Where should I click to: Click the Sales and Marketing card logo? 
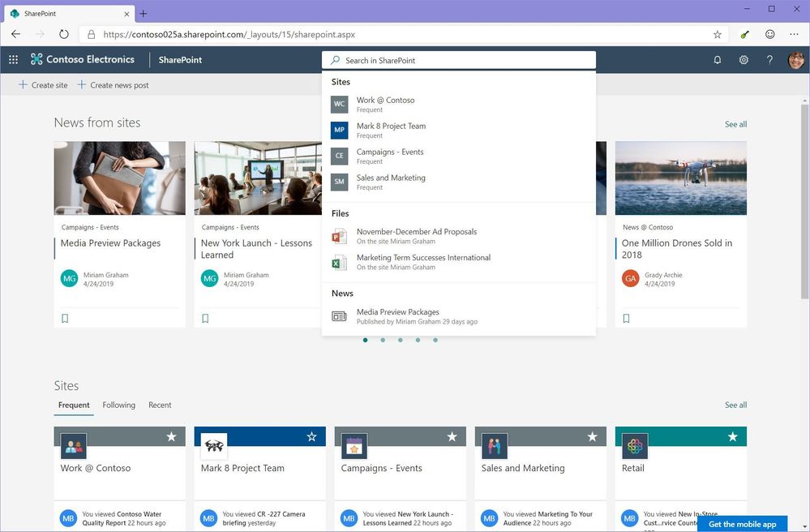[495, 446]
